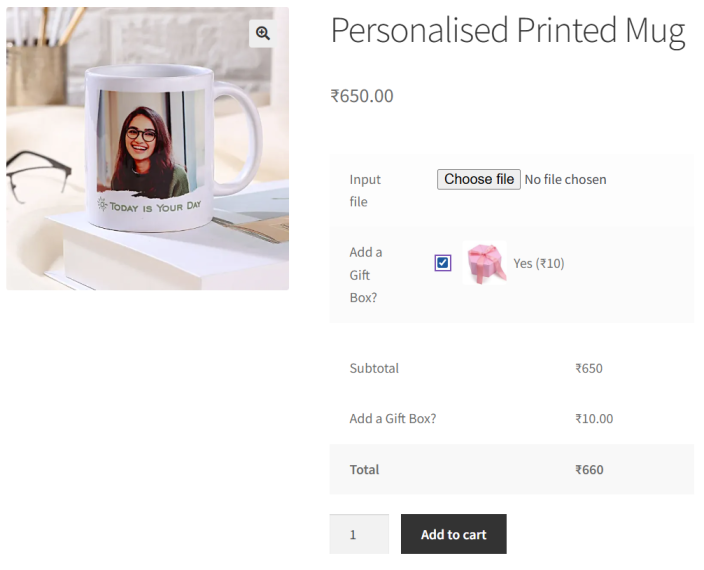Click the Total label in summary
704x570 pixels.
pyautogui.click(x=364, y=470)
